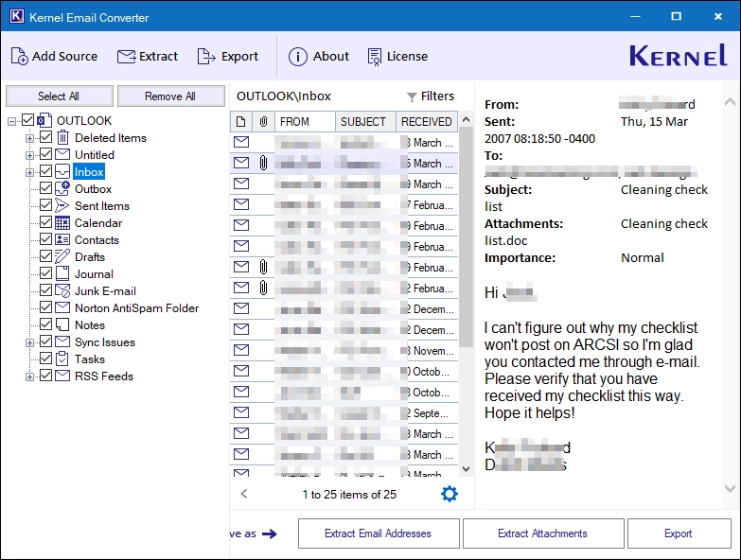Click the bottom Export button

(679, 534)
